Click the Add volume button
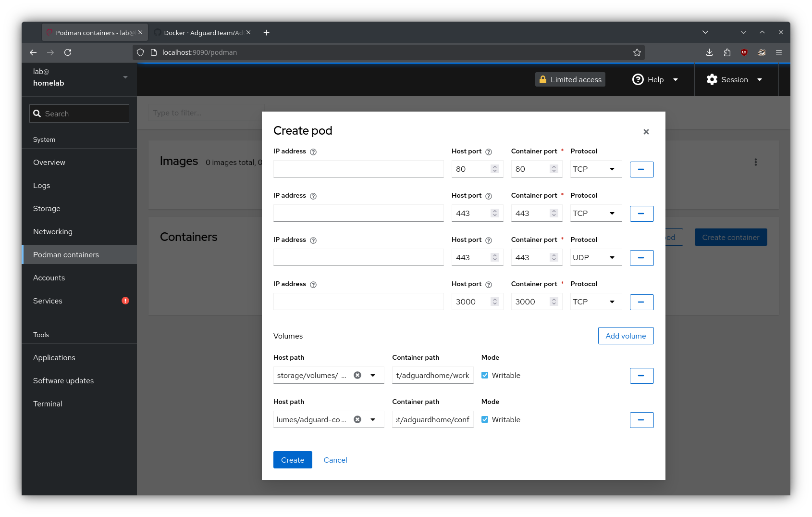 click(626, 336)
